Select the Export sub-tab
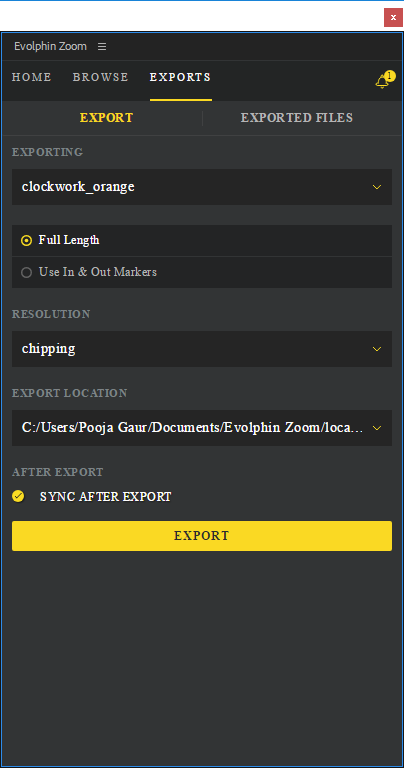404x768 pixels. pos(106,118)
